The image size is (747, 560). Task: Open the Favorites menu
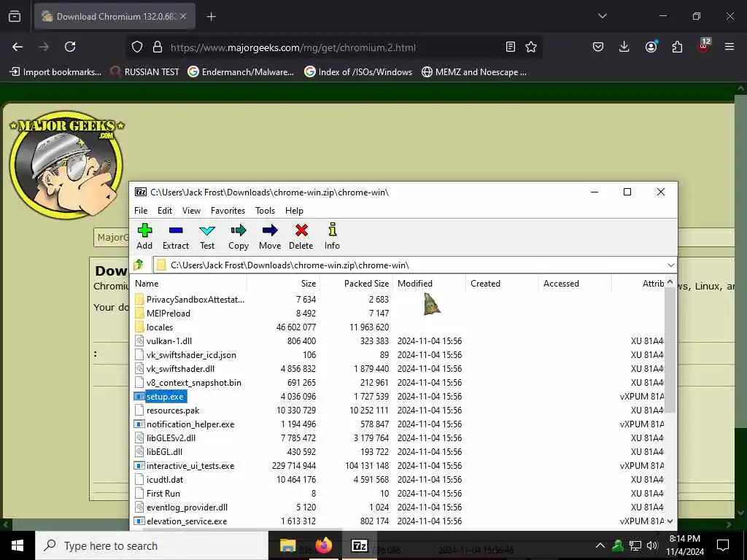click(x=228, y=211)
